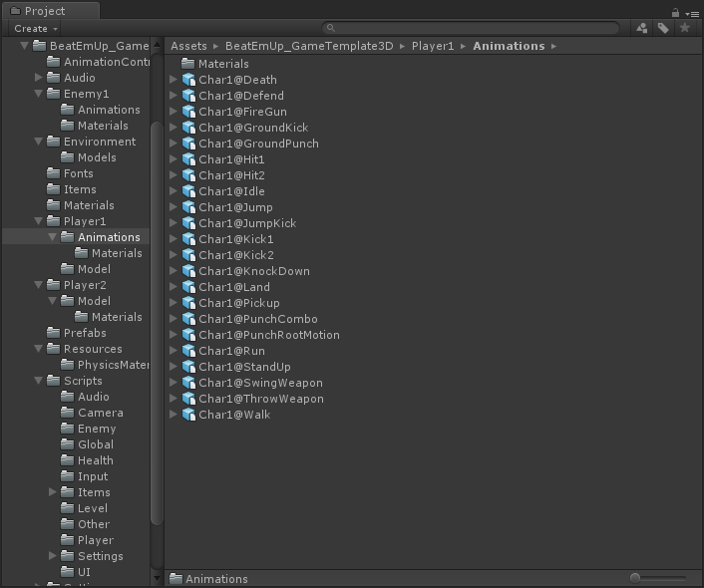Click Animations in breadcrumb path
Viewport: 704px width, 588px height.
[509, 46]
